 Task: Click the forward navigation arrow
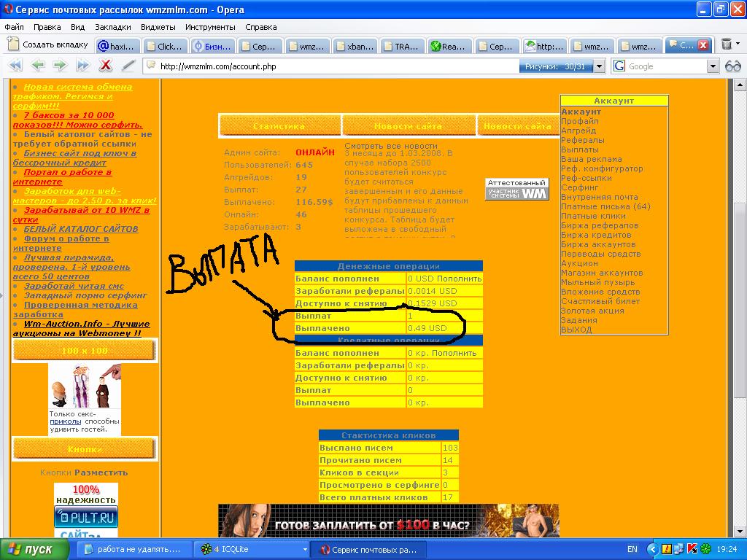[60, 66]
